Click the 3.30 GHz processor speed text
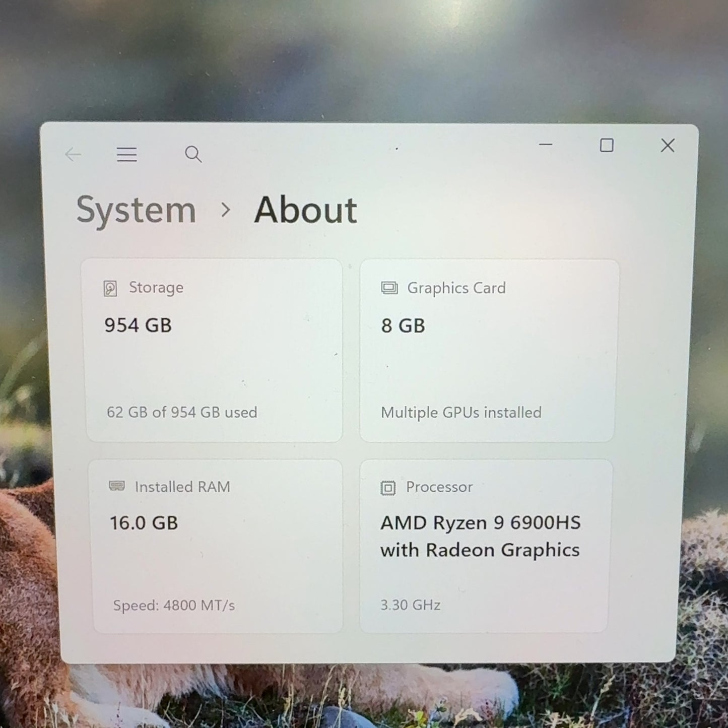This screenshot has width=728, height=728. (411, 605)
